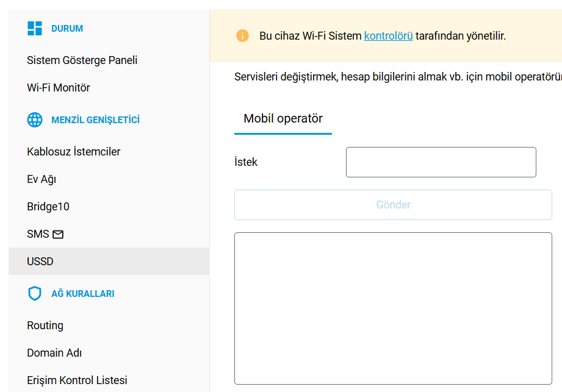Image resolution: width=562 pixels, height=392 pixels.
Task: Click the orange info icon in the banner
Action: [242, 36]
